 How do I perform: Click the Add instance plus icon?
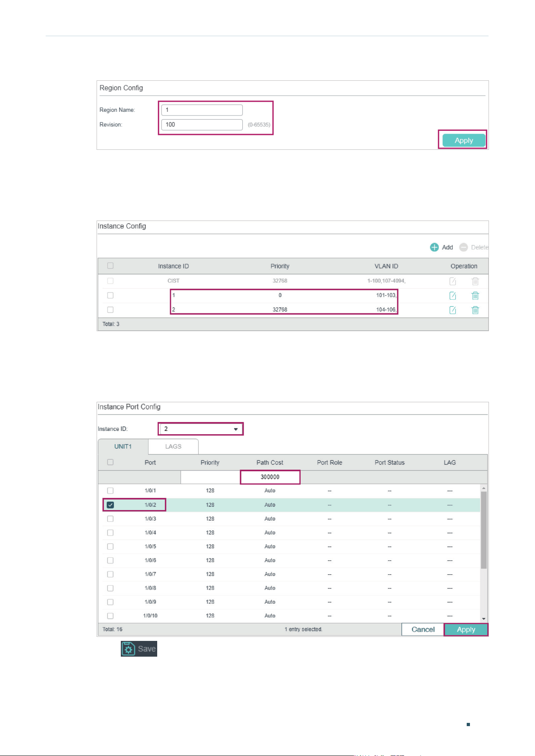tap(434, 247)
